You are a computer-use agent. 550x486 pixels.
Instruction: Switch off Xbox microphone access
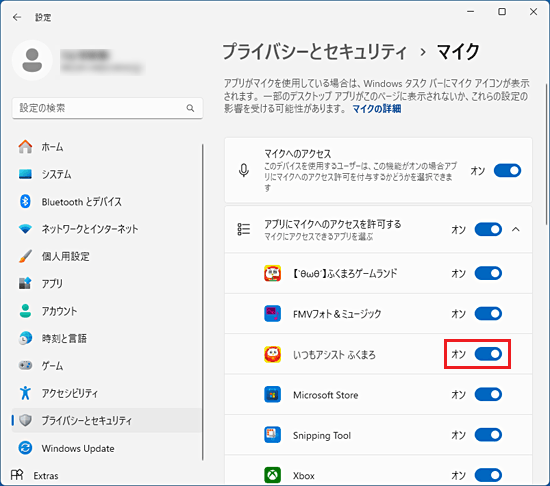coord(488,475)
